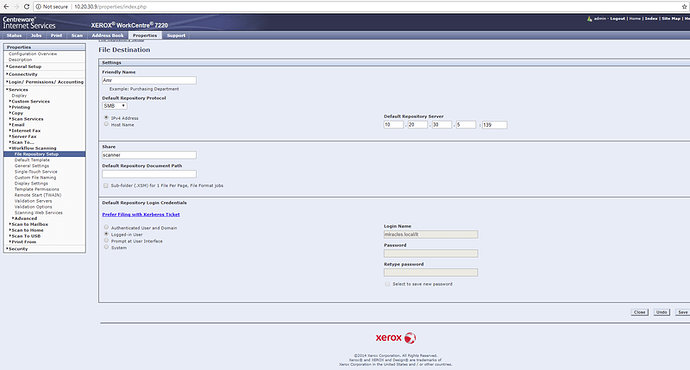This screenshot has height=370, width=690.
Task: Open the Address Book tab
Action: (x=107, y=35)
